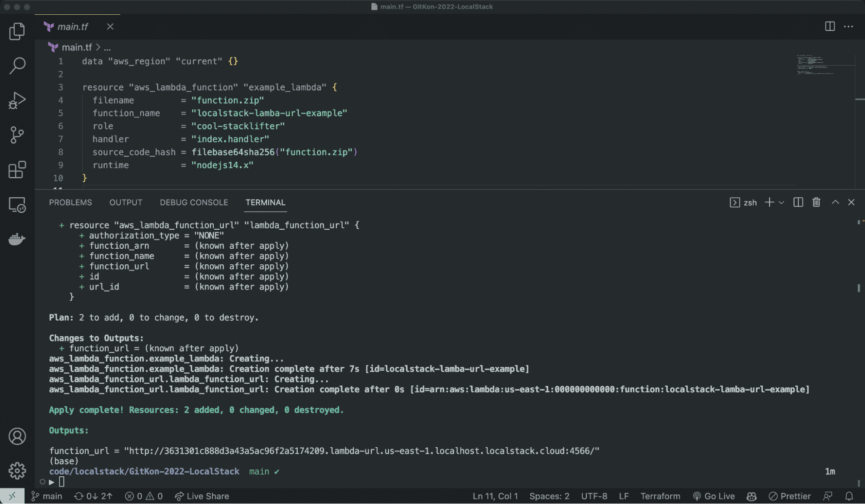Click Go Live in status bar
This screenshot has height=504, width=865.
pos(714,496)
